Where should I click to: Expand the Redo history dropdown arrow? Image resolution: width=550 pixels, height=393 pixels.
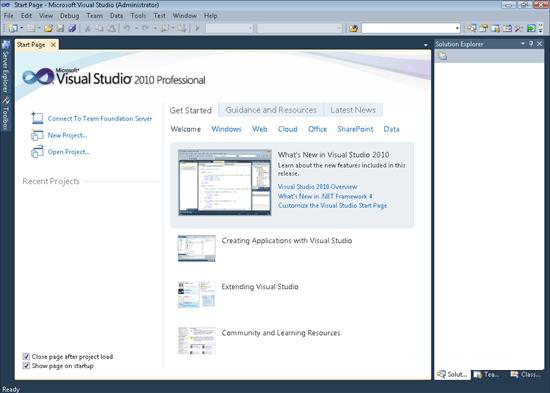155,28
